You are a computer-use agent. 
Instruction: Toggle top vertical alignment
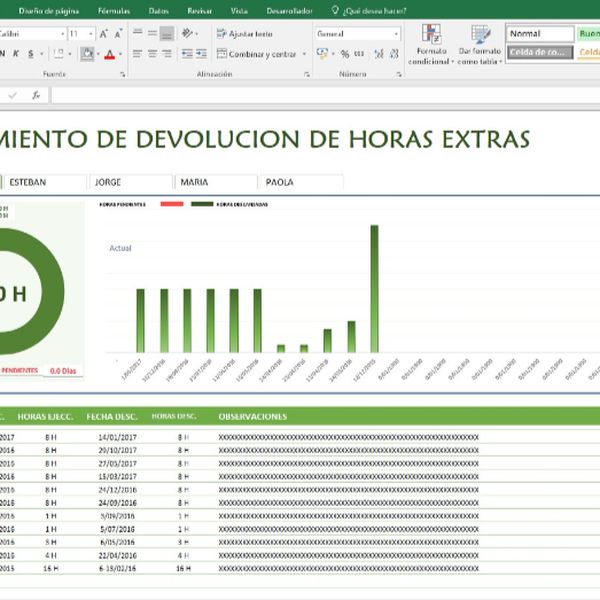[137, 33]
